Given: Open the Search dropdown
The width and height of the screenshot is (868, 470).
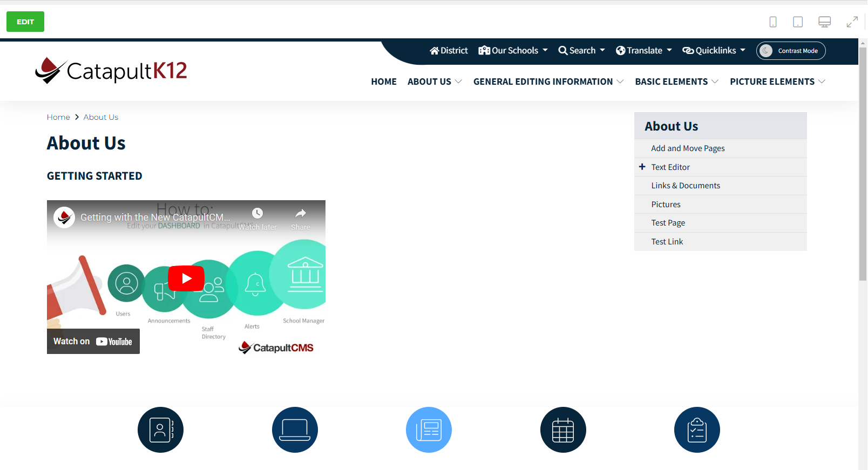Looking at the screenshot, I should [x=581, y=50].
